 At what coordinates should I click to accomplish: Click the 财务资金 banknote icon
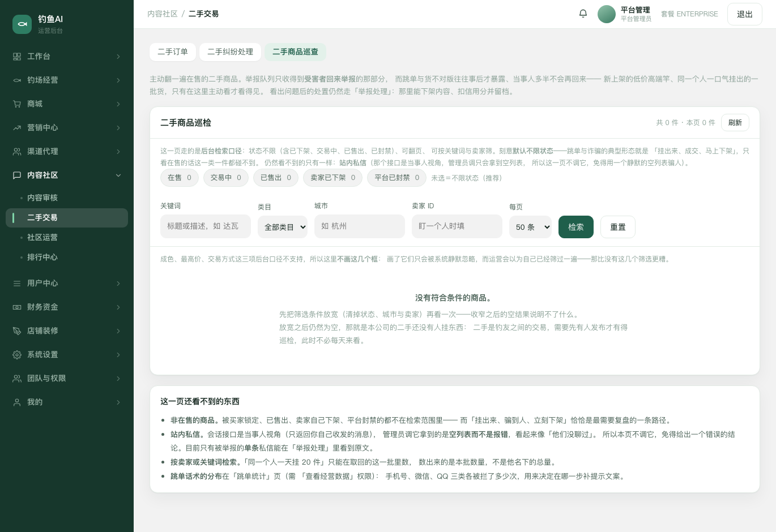click(17, 307)
